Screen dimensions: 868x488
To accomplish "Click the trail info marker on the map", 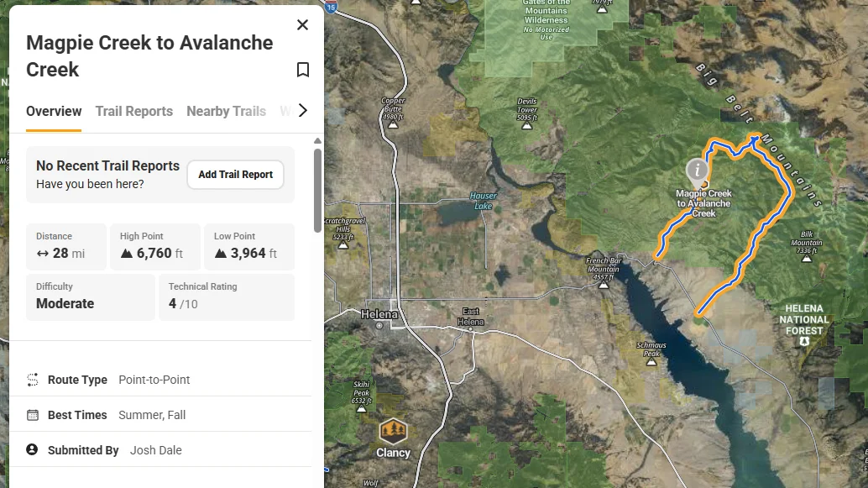I will point(697,171).
